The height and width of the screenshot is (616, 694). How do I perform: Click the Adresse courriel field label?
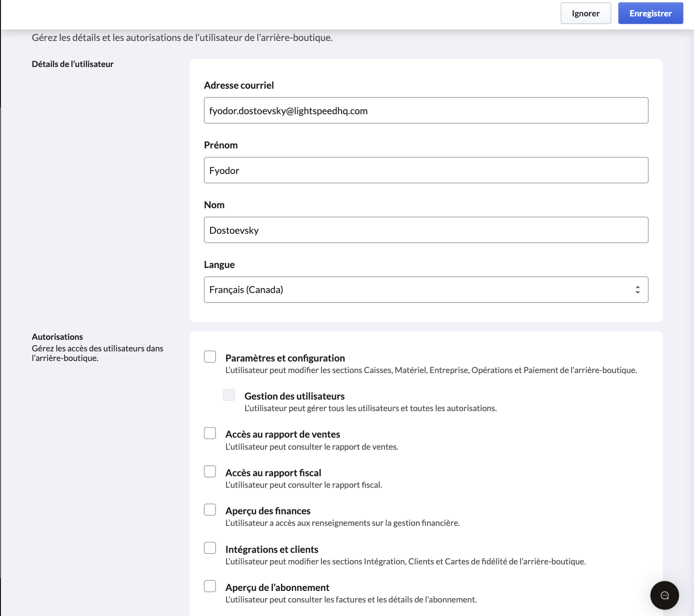point(239,85)
